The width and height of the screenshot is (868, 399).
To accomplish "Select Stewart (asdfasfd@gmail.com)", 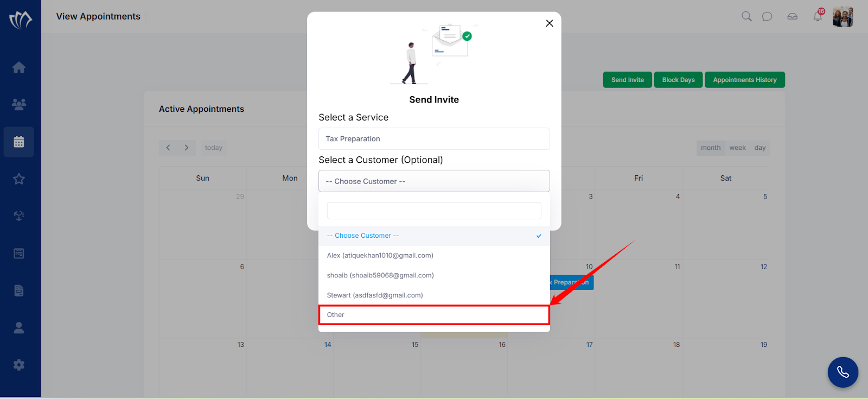I will click(x=434, y=295).
